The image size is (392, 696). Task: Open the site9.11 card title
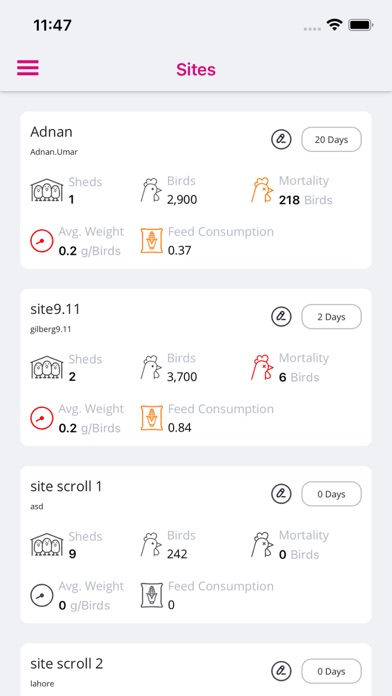55,309
